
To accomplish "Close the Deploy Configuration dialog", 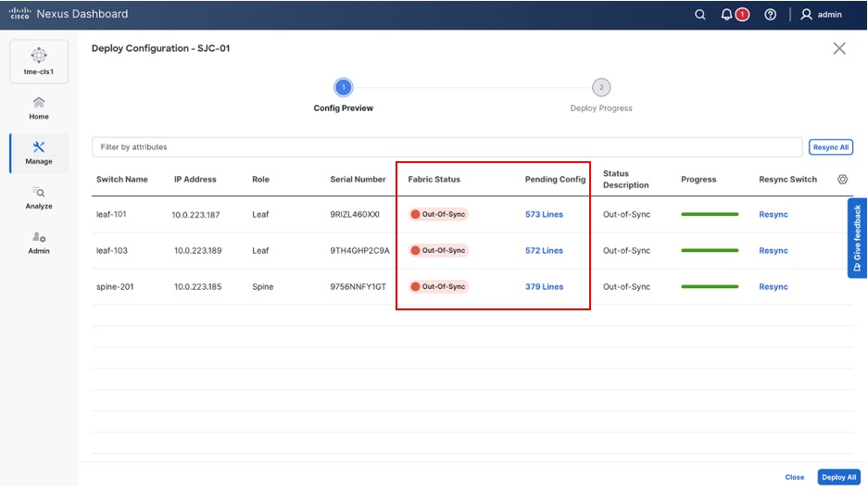I will click(839, 49).
